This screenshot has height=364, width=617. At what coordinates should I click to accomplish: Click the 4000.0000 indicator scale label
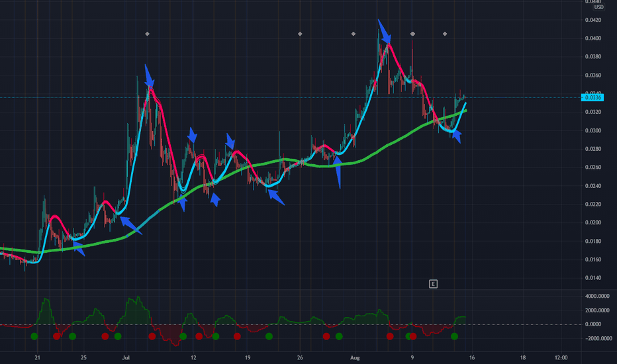[x=597, y=296]
